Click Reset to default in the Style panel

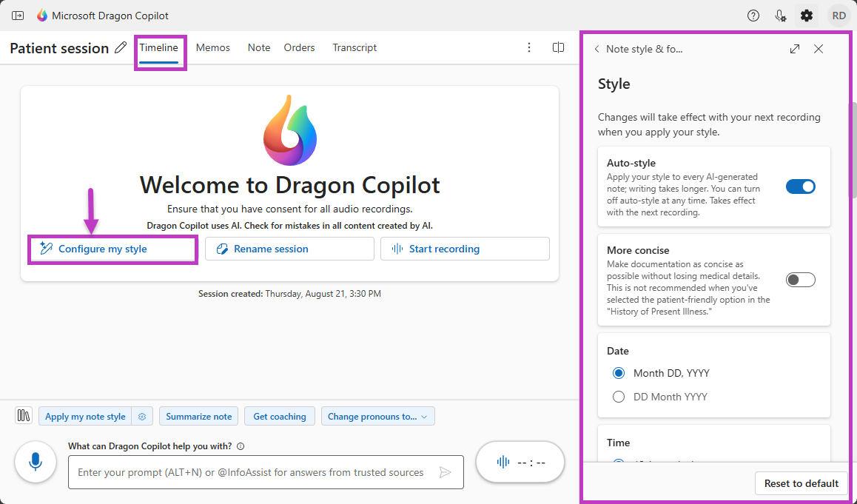(801, 483)
